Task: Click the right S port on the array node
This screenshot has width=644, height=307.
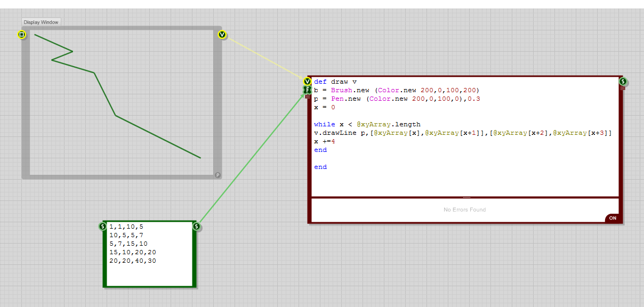Action: [196, 227]
